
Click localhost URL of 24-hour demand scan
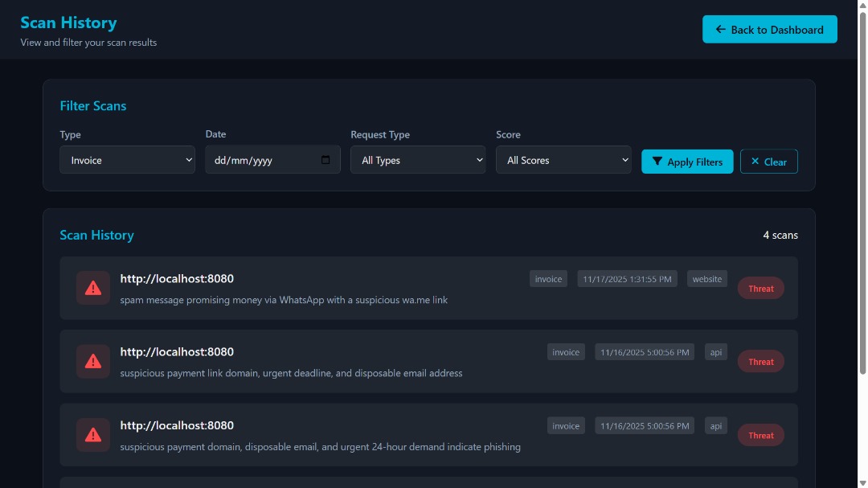177,425
